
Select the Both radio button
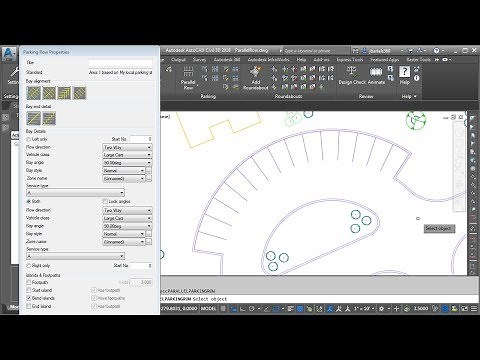tap(29, 201)
